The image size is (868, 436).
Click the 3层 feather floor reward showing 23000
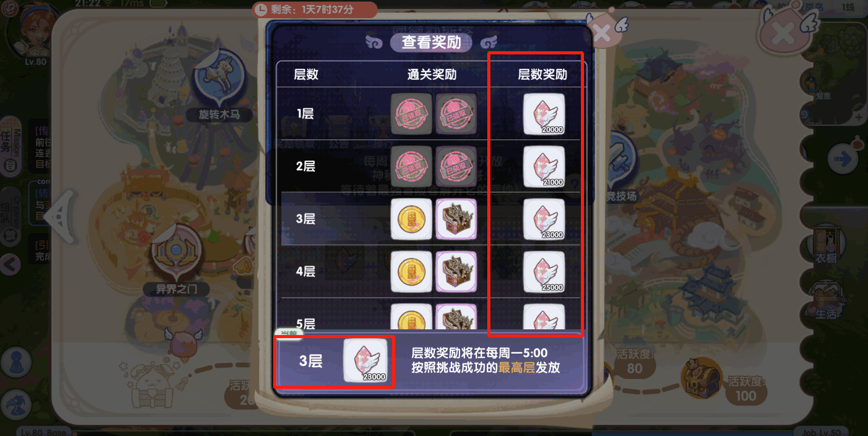coord(544,219)
